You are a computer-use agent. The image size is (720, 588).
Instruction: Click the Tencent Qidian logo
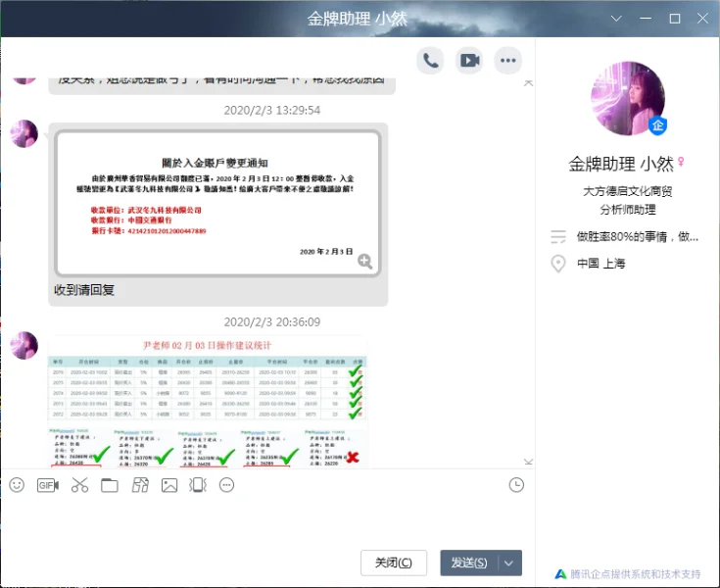pos(560,574)
